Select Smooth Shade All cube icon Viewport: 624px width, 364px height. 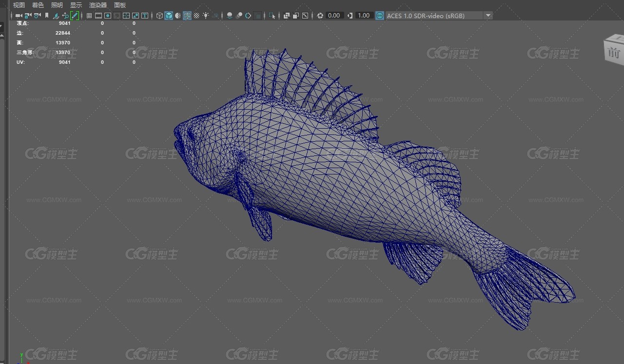[x=169, y=16]
